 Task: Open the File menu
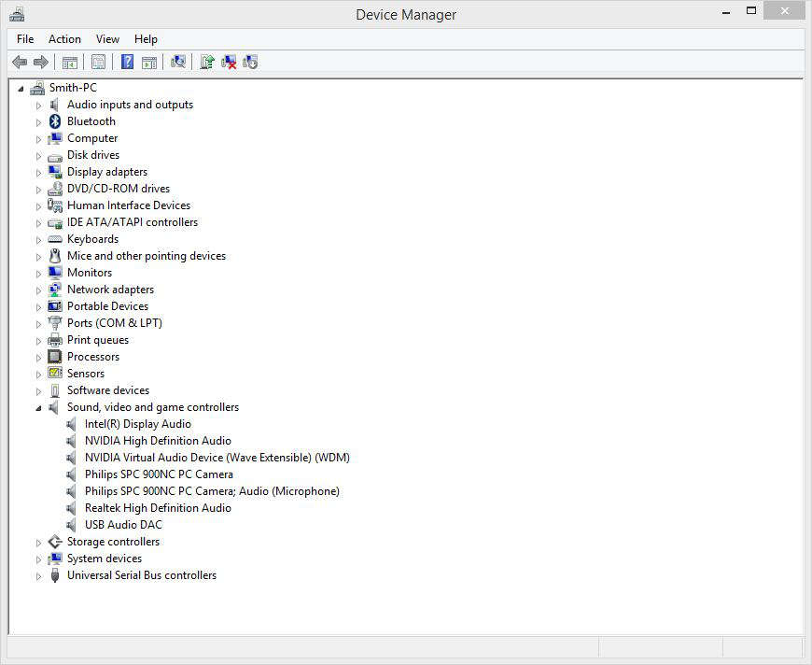click(25, 39)
